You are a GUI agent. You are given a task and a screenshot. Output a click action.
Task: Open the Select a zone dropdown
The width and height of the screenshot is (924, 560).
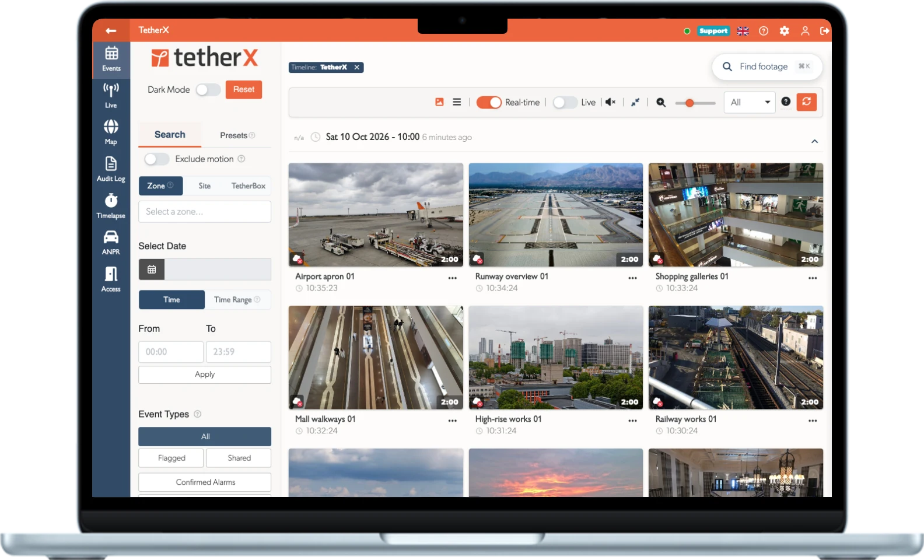pyautogui.click(x=205, y=212)
